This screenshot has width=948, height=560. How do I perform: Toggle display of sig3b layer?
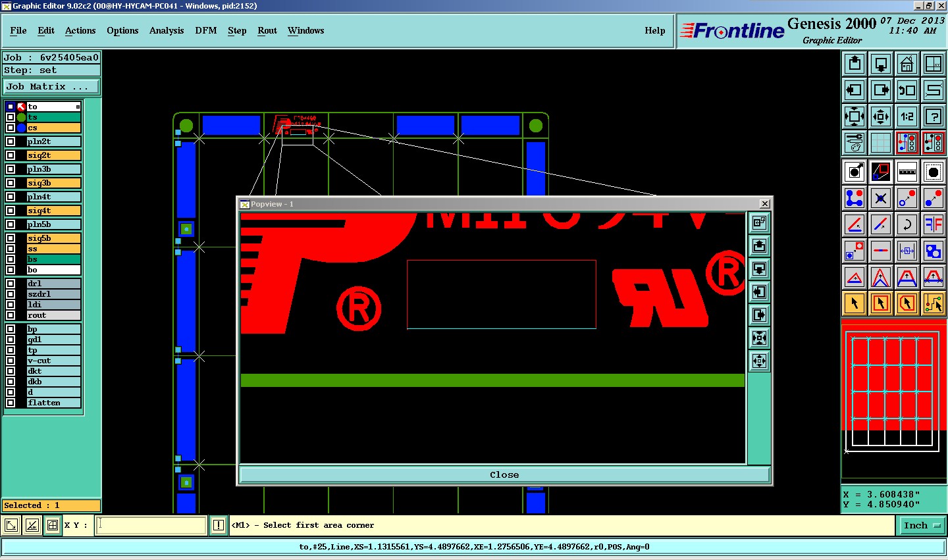(11, 183)
